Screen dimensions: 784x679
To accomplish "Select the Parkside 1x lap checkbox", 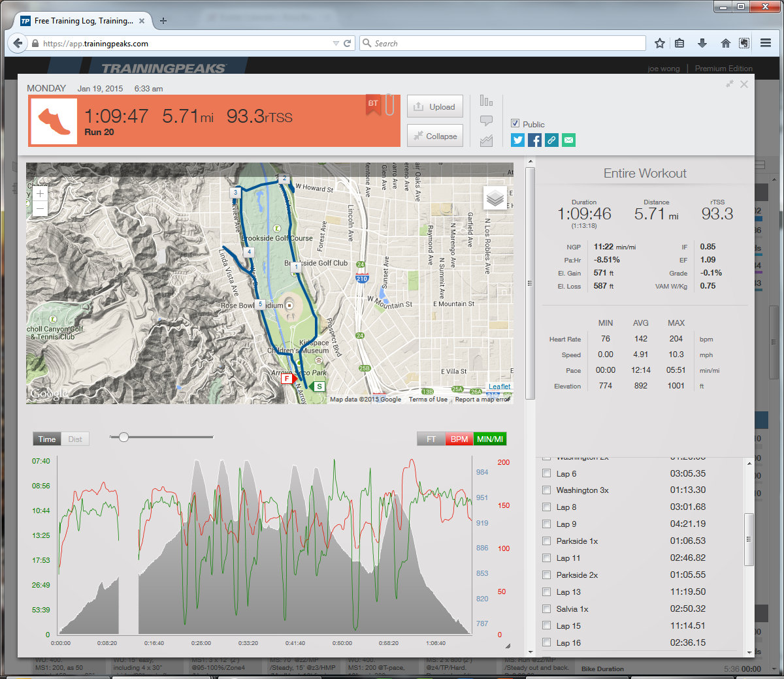I will pyautogui.click(x=546, y=541).
